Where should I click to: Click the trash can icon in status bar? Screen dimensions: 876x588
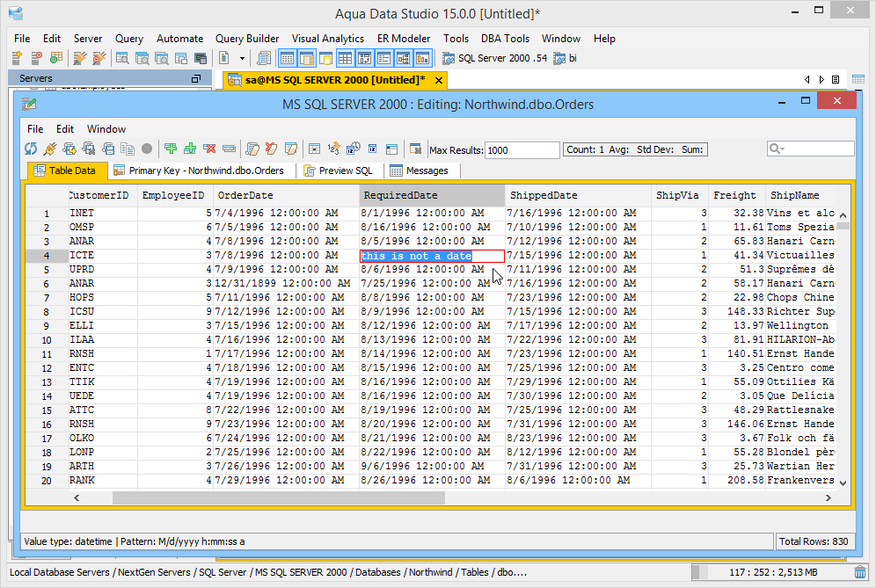860,572
